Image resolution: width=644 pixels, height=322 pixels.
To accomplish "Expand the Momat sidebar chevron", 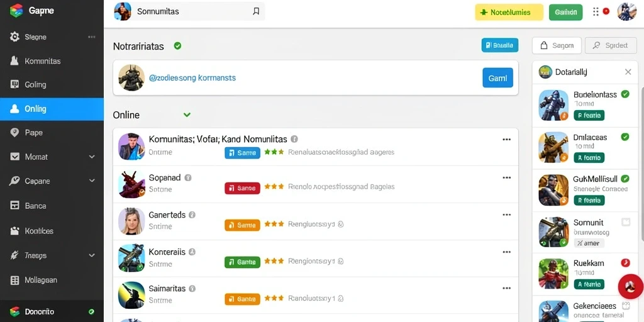I will click(92, 157).
